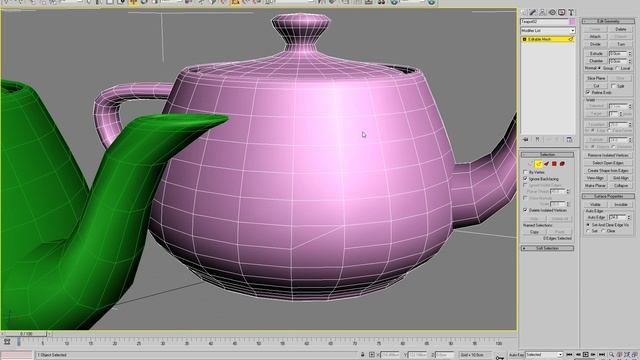Click the Chamfer button
Image resolution: width=640 pixels, height=360 pixels.
click(596, 61)
